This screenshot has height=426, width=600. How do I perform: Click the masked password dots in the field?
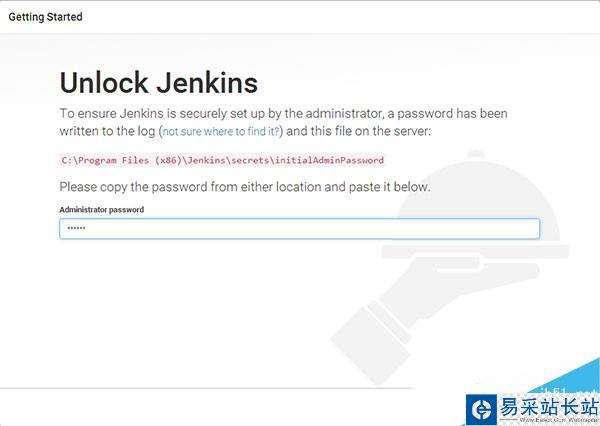coord(76,229)
